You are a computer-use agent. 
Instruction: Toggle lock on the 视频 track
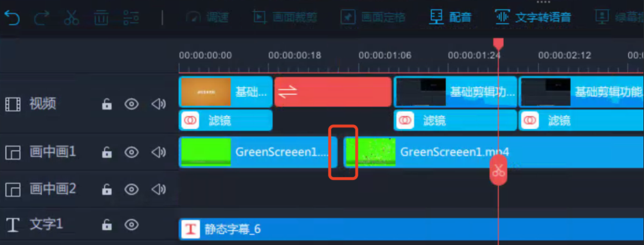tap(106, 105)
